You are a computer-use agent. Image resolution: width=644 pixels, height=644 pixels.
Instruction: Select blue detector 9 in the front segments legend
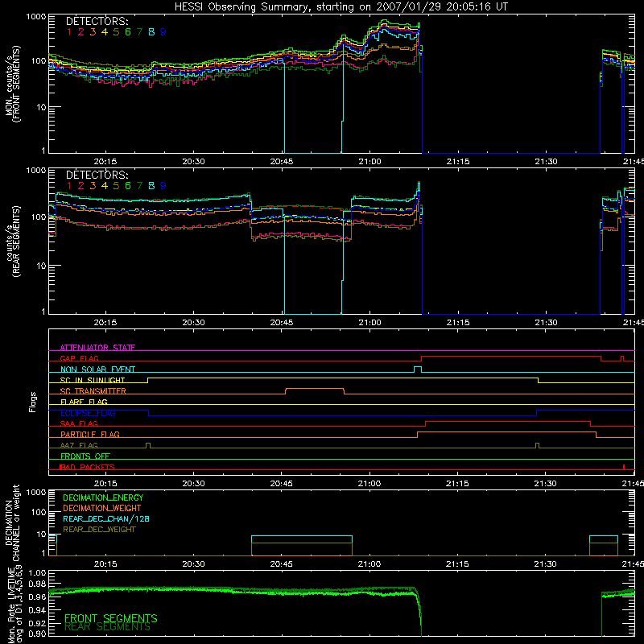point(163,32)
